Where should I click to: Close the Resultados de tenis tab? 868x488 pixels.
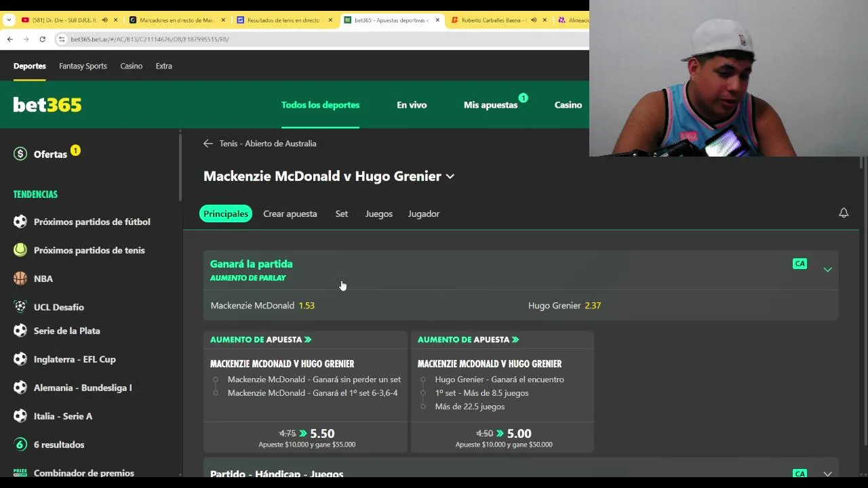point(330,20)
